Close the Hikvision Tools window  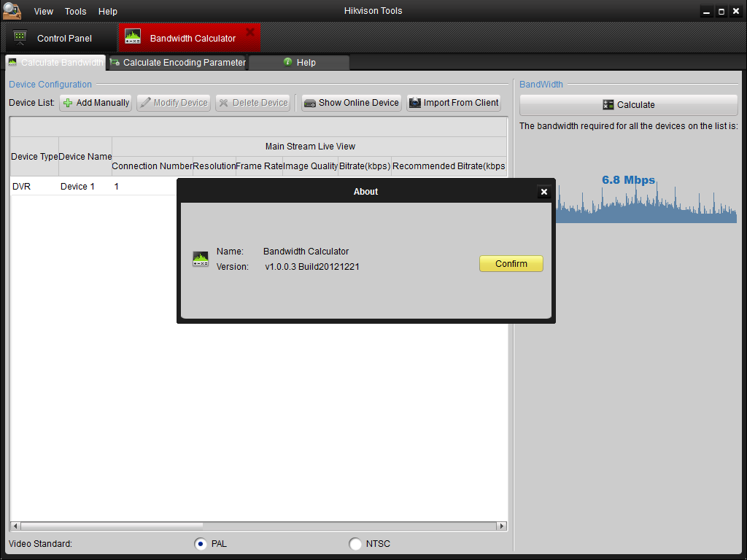[x=735, y=12]
